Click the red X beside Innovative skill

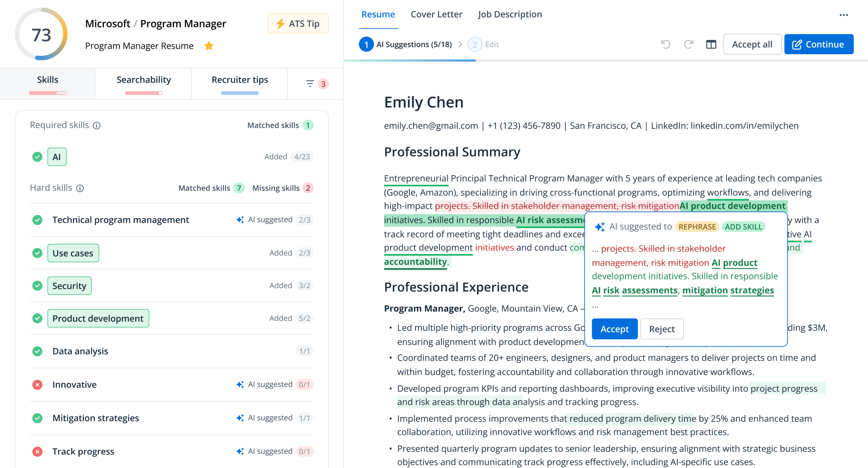point(37,385)
